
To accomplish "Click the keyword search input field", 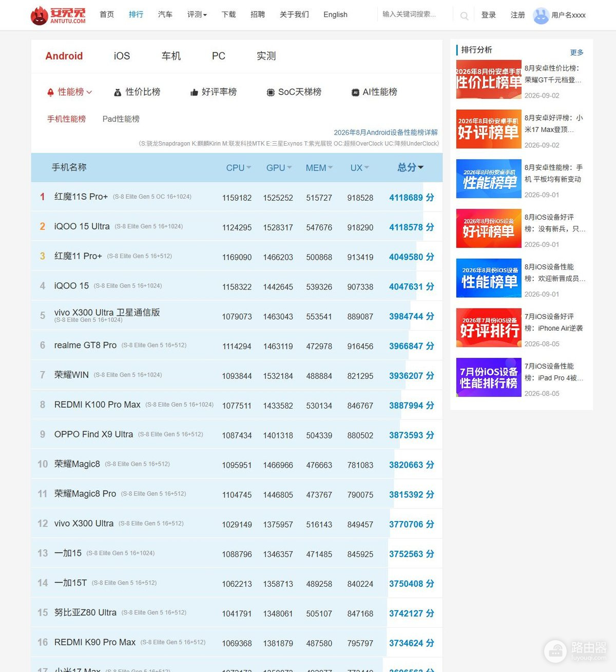I will [x=415, y=14].
